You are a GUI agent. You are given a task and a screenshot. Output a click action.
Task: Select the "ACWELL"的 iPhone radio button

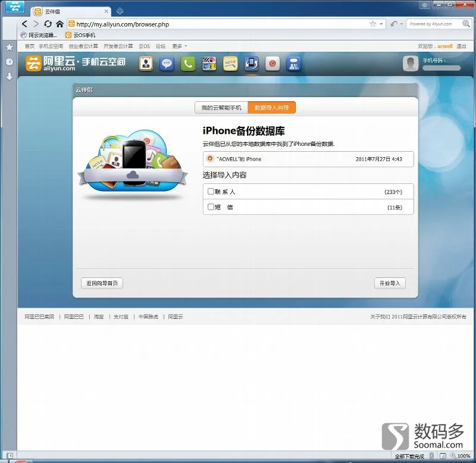click(210, 158)
